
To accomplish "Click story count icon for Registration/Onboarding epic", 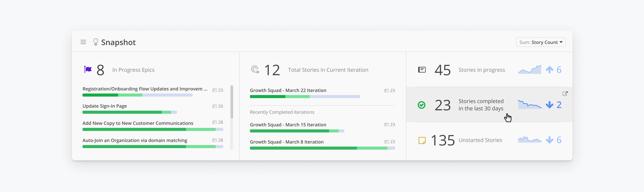I will pos(214,90).
